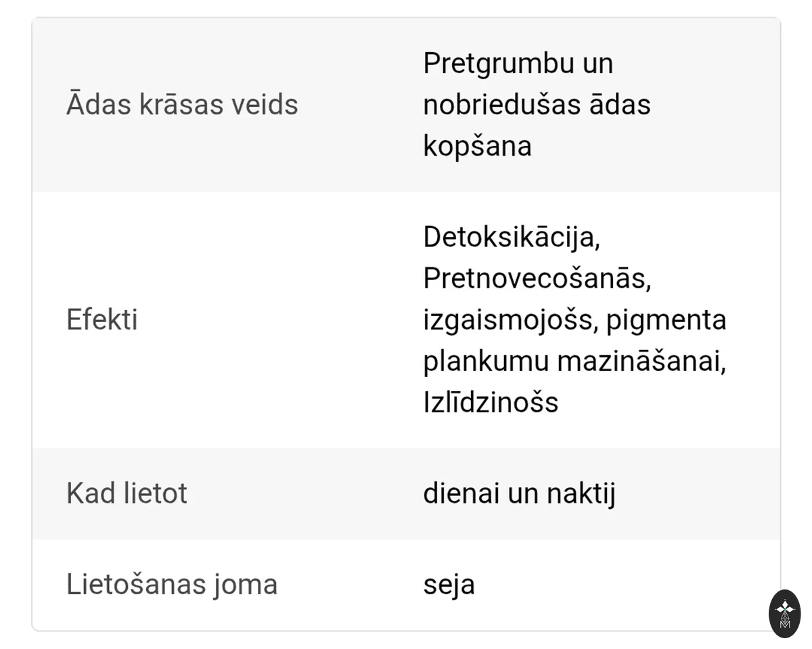Click the 'Kad lietot' row label
This screenshot has width=812, height=649.
click(x=127, y=493)
